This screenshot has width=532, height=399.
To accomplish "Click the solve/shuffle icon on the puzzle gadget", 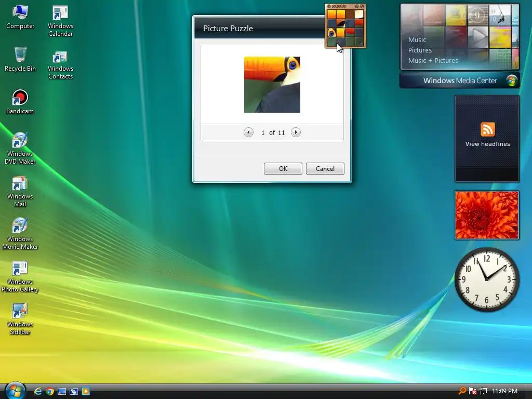I will click(x=362, y=6).
